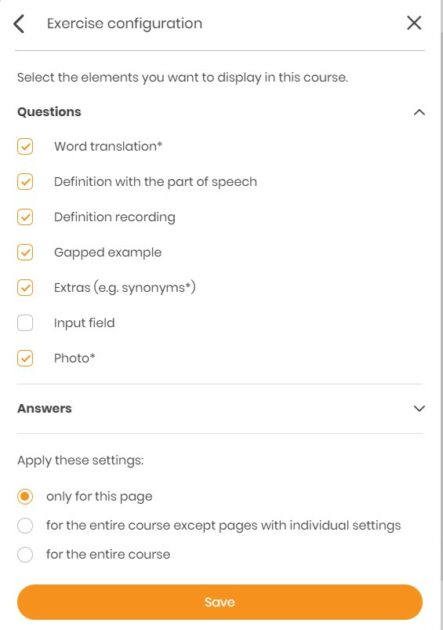Click the orange Save button
The image size is (443, 630).
pos(220,602)
